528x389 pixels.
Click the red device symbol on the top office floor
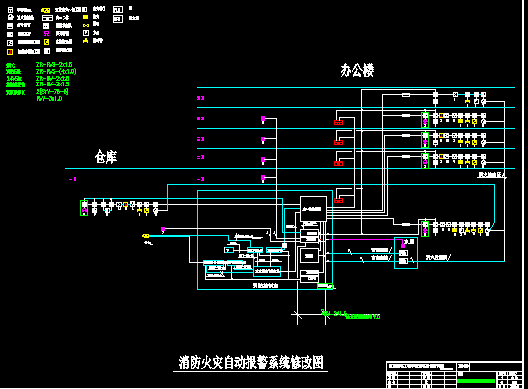[x=338, y=122]
